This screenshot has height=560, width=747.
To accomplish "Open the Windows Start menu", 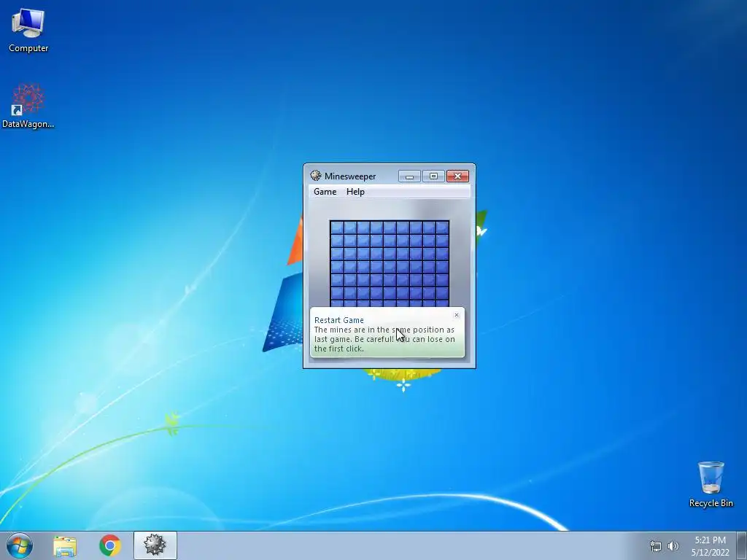I will 20,545.
